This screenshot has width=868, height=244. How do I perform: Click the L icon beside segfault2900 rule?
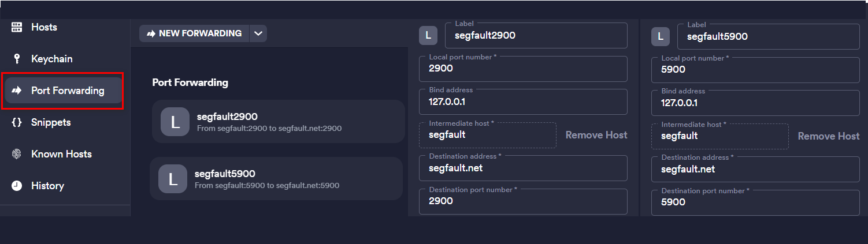tap(175, 121)
